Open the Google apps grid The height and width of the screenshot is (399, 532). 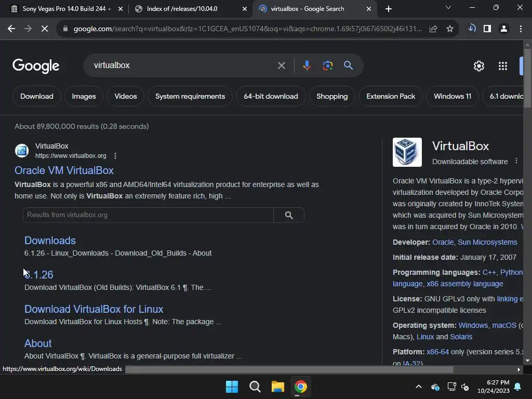[x=503, y=66]
